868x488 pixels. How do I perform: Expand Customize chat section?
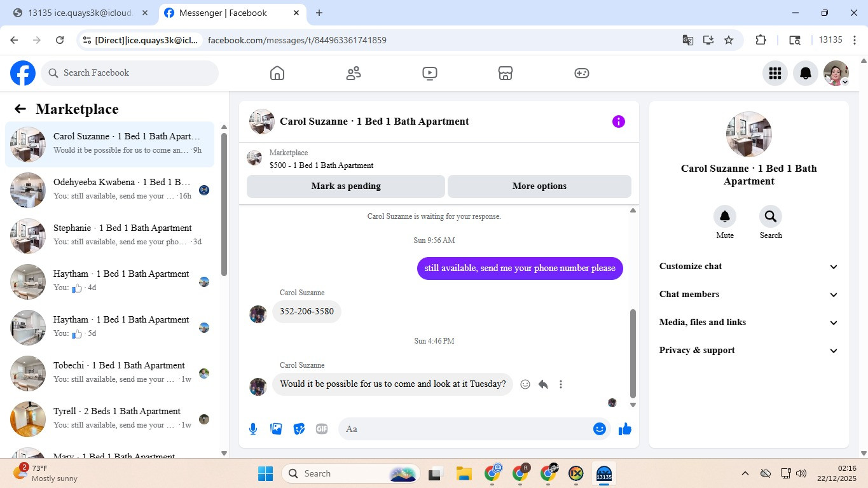pos(749,267)
